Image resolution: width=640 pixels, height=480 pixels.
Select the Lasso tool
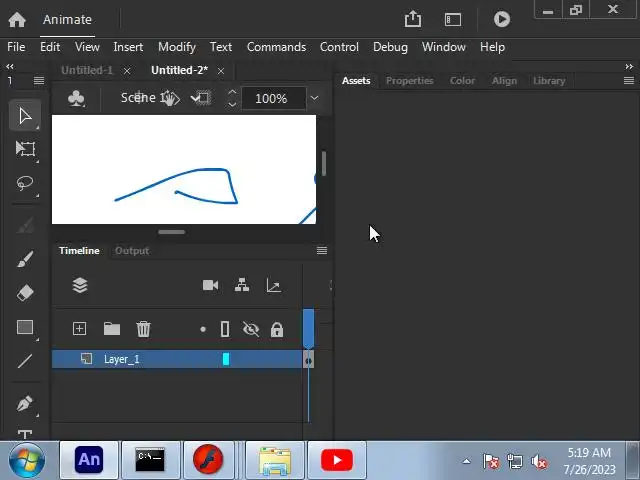pyautogui.click(x=25, y=183)
